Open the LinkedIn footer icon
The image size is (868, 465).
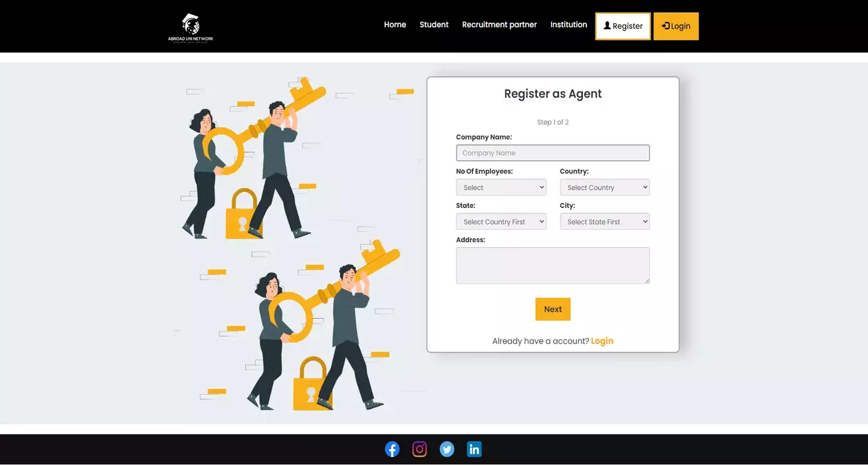pos(474,450)
